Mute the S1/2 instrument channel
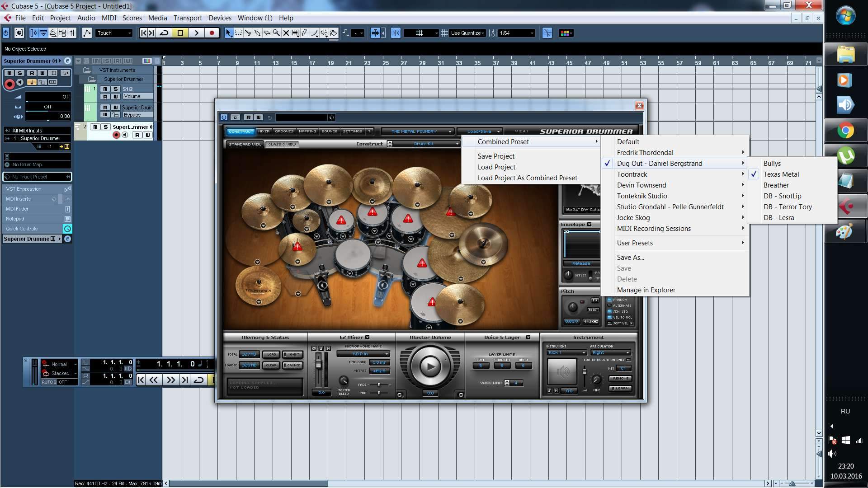This screenshot has height=488, width=868. (x=105, y=89)
